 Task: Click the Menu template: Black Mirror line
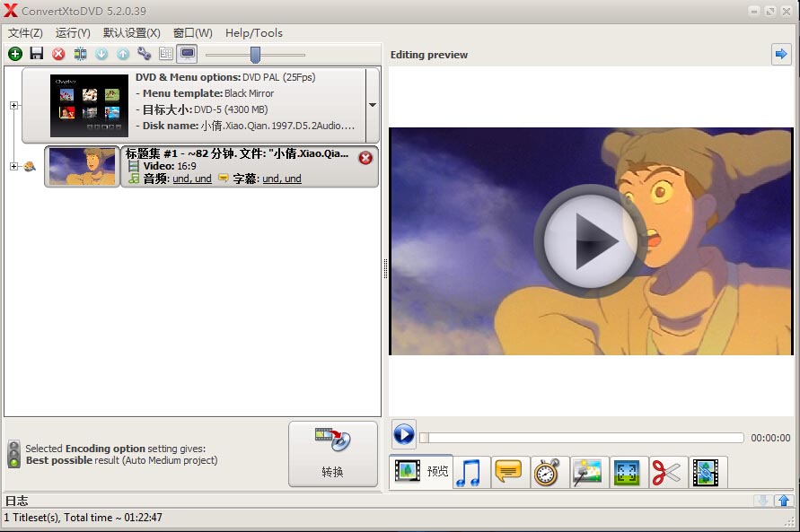(205, 93)
